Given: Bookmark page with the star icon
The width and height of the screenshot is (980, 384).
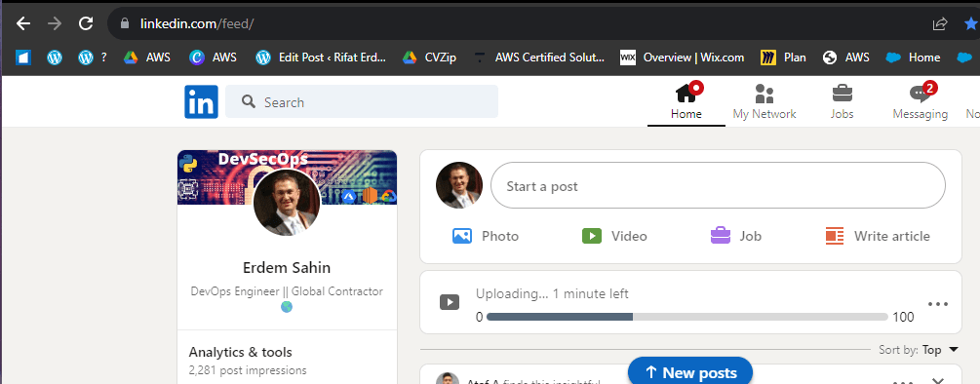Looking at the screenshot, I should click(x=971, y=23).
